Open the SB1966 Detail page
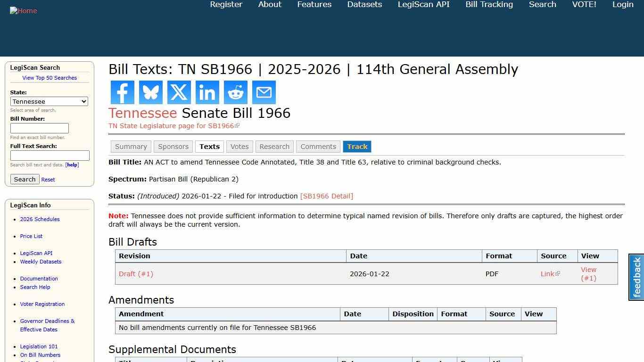This screenshot has width=644, height=362. [327, 196]
